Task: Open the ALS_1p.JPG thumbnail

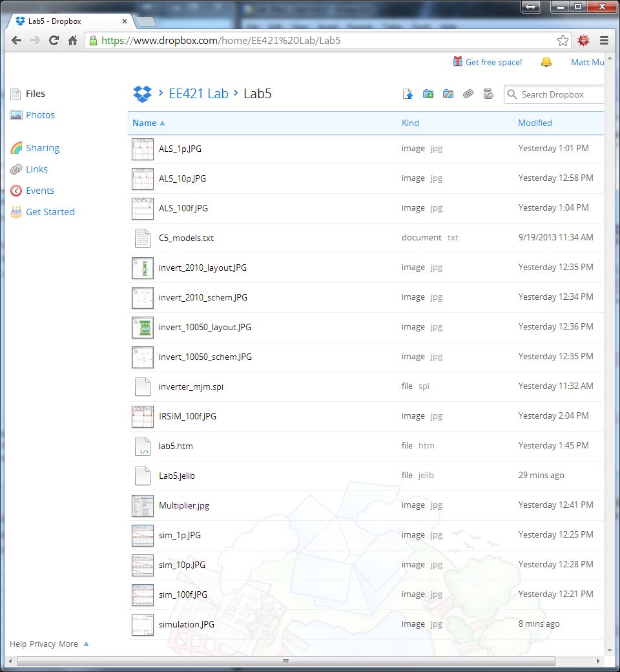Action: (x=143, y=149)
